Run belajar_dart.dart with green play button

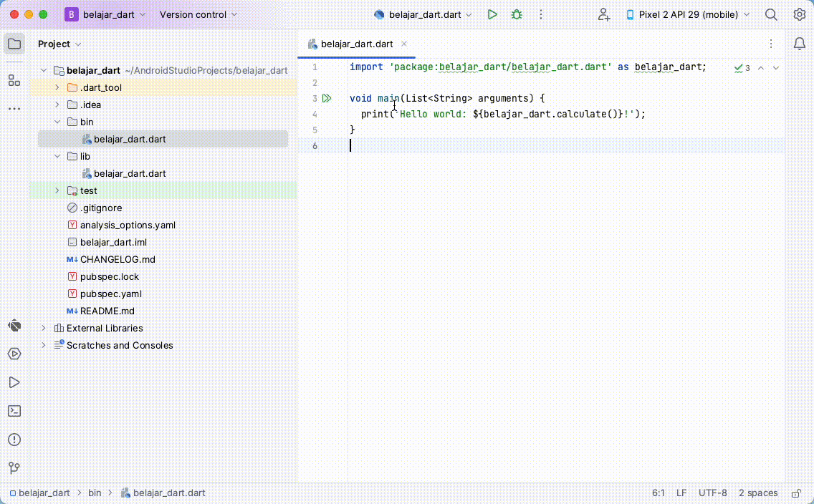pyautogui.click(x=492, y=14)
